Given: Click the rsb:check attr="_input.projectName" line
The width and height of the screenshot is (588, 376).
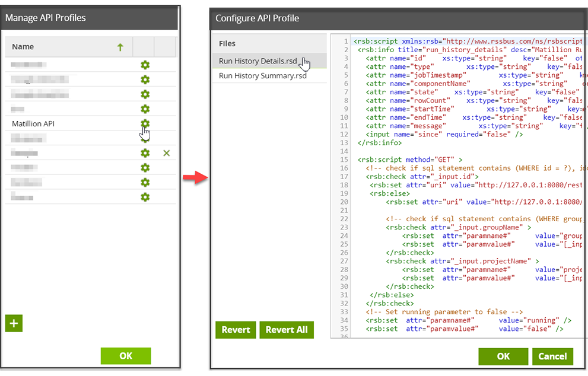Looking at the screenshot, I should [x=462, y=261].
